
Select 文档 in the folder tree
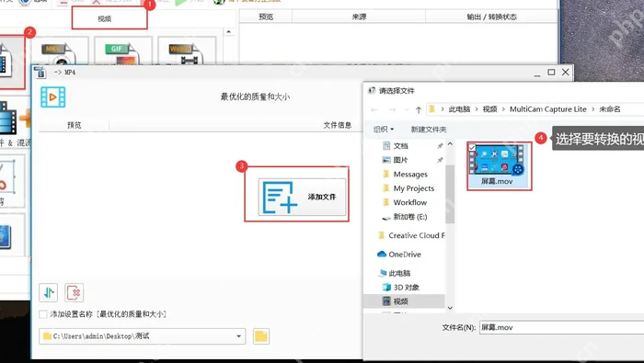(x=400, y=146)
